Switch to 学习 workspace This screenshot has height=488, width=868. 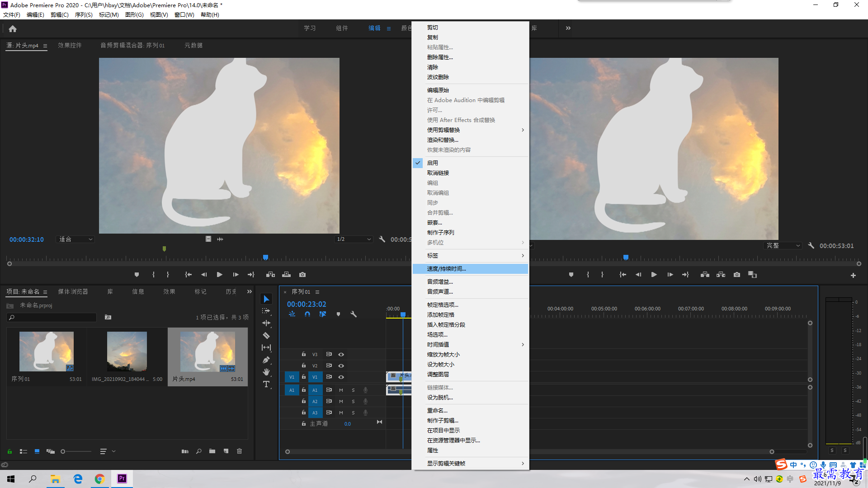(310, 28)
